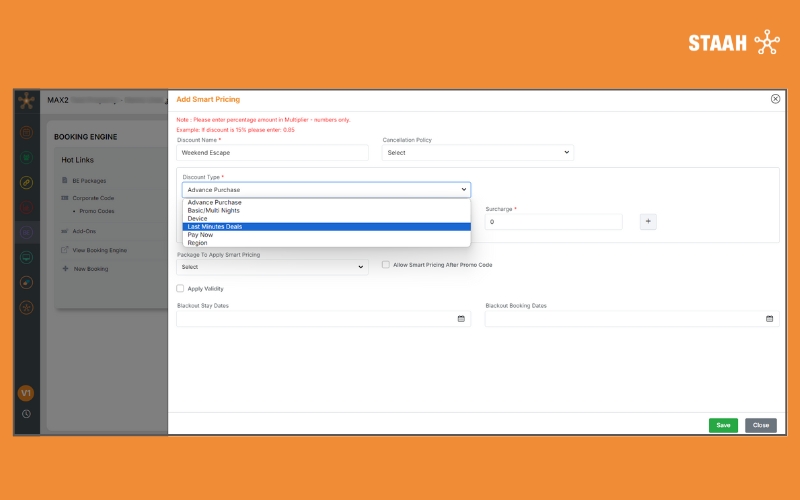Tick the Apply Validity checkbox
The width and height of the screenshot is (800, 500).
tap(180, 288)
